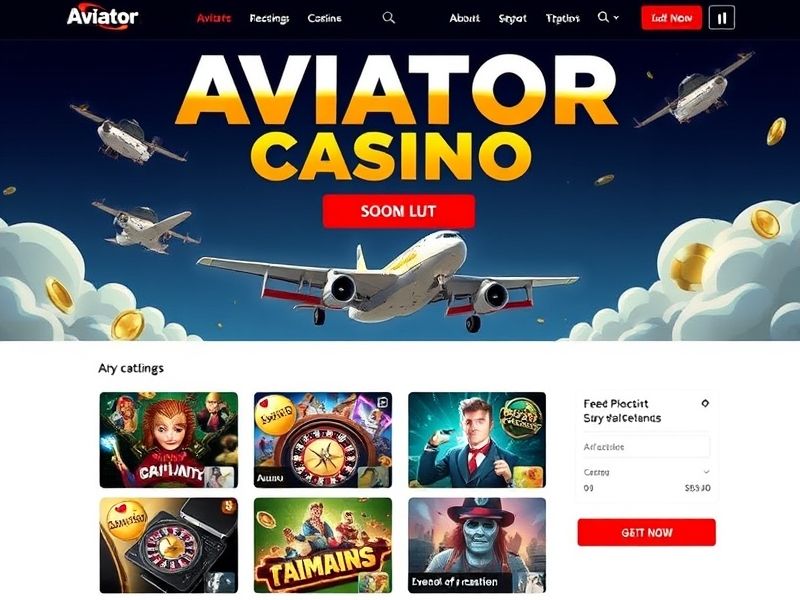Open the TAIMAINS game thumbnail
Viewport: 800px width, 600px height.
(323, 545)
